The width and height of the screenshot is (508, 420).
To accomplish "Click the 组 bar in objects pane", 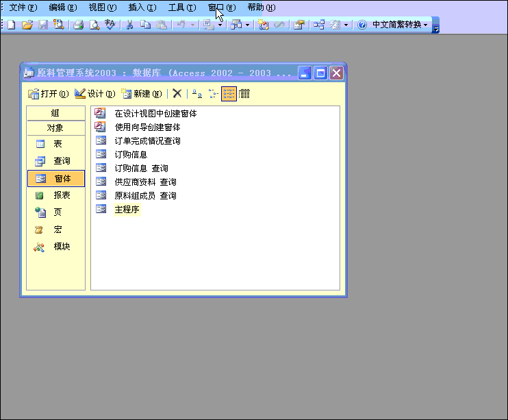I will click(x=55, y=113).
